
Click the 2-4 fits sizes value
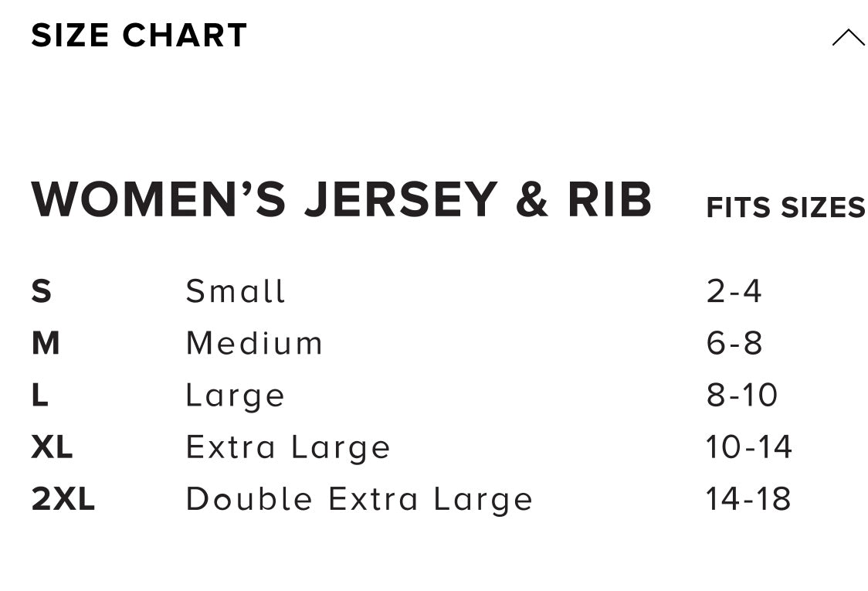pyautogui.click(x=734, y=292)
